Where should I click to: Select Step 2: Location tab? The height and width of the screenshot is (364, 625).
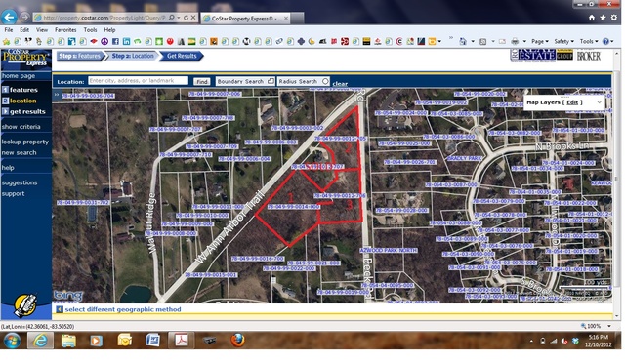coord(133,56)
